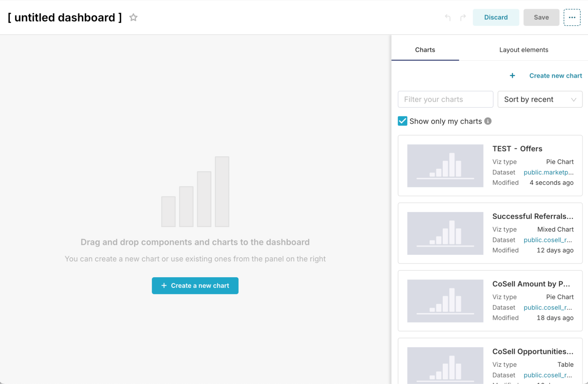Switch to the Layout elements tab
Viewport: 588px width, 384px height.
523,50
